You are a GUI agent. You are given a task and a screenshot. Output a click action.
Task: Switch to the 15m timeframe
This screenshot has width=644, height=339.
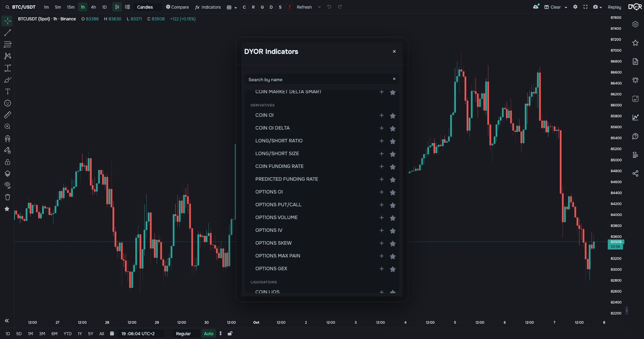(x=70, y=7)
